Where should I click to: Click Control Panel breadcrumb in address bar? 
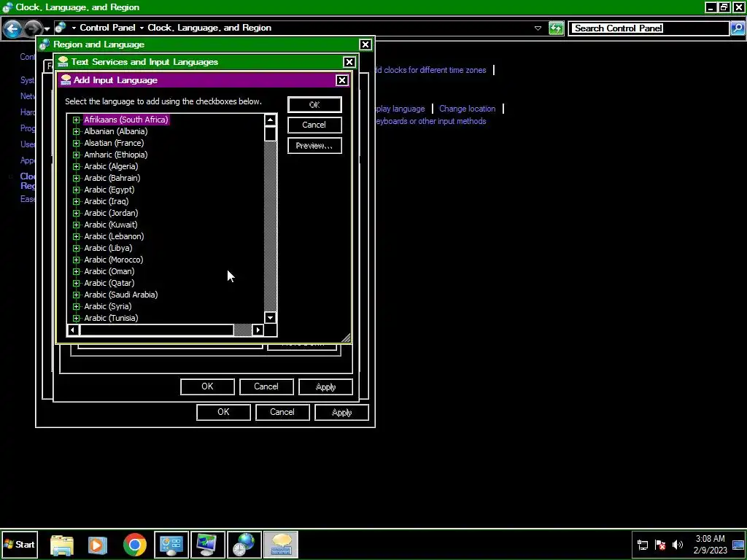pos(108,28)
